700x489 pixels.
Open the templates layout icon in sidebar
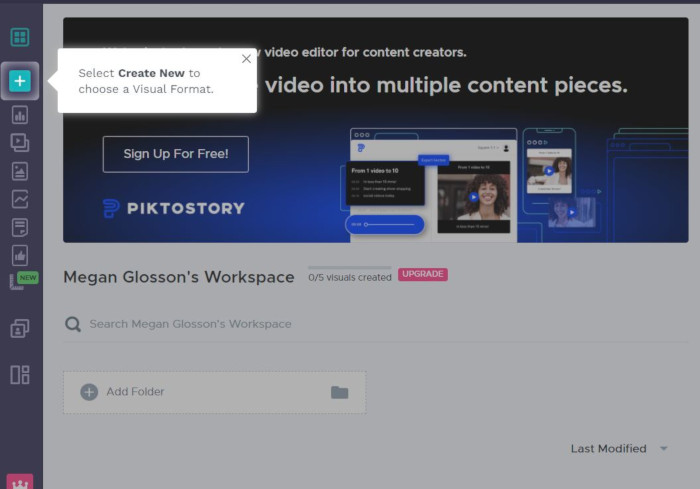(x=20, y=375)
